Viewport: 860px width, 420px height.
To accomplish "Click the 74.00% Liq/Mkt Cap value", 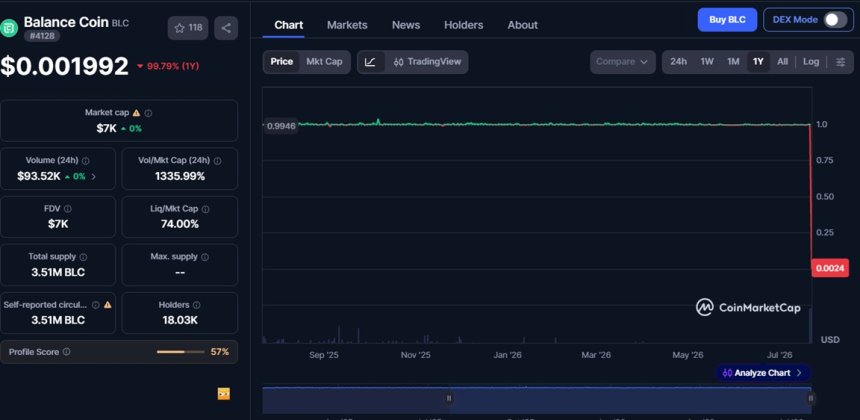I will [x=180, y=224].
